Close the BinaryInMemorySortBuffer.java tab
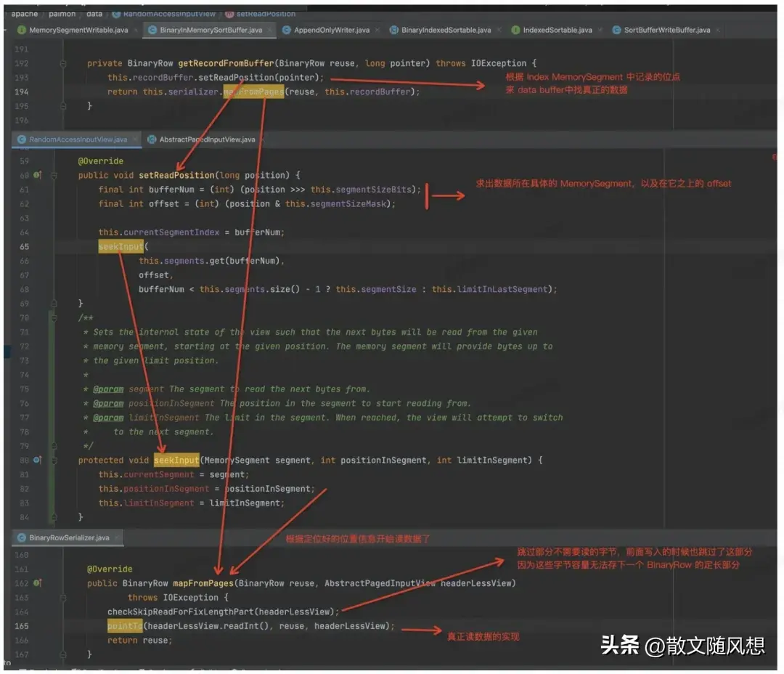The height and width of the screenshot is (674, 784). 270,31
